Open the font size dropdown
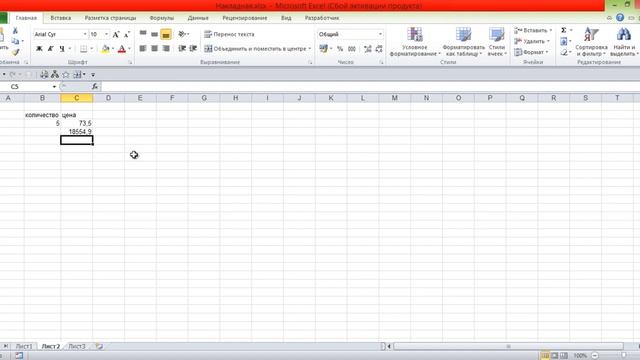The height and width of the screenshot is (360, 640). click(x=107, y=34)
